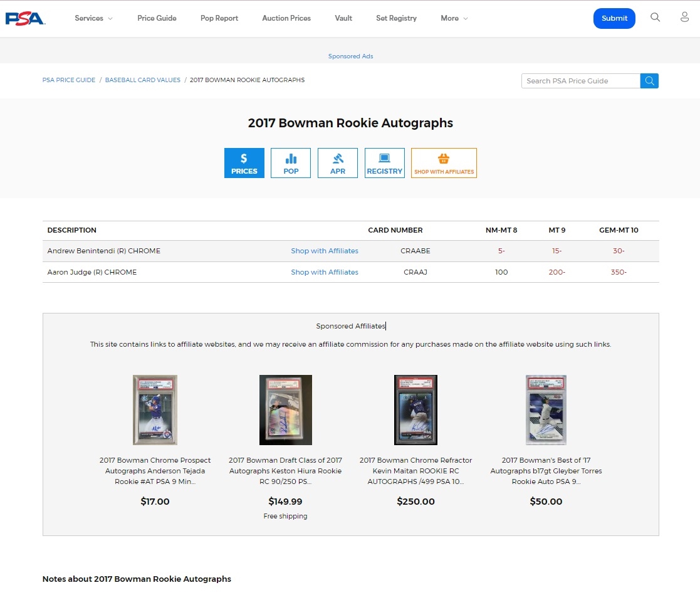Click the $17.00 price

coord(155,502)
